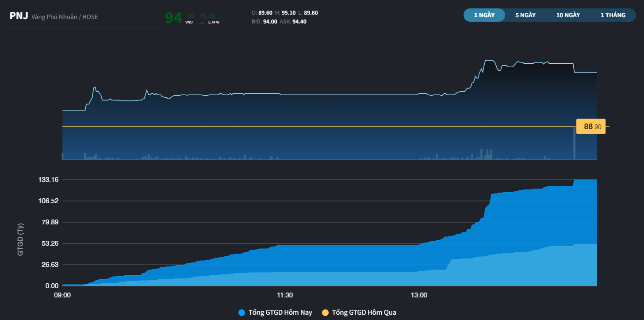644x320 pixels.
Task: Click the 11:30 time axis label
Action: click(285, 295)
